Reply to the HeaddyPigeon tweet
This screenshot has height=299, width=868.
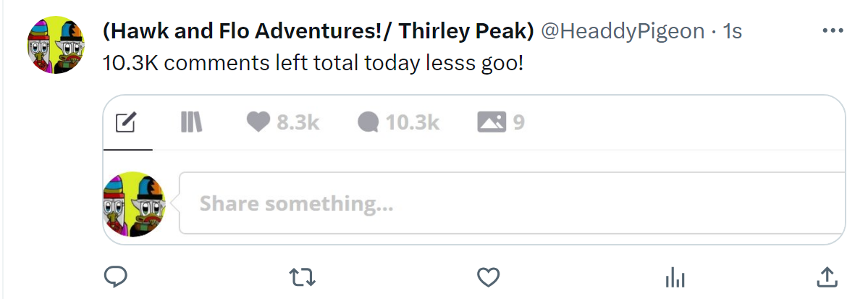(116, 277)
